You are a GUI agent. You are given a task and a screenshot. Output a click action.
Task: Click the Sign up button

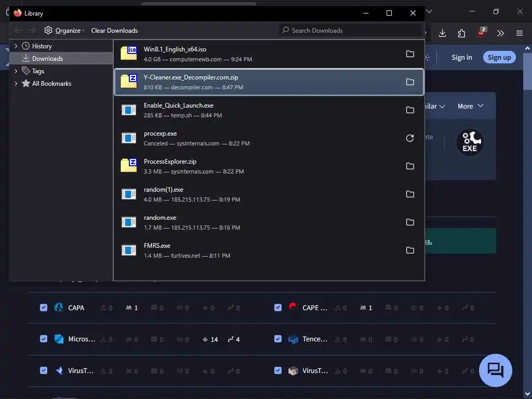coord(499,57)
